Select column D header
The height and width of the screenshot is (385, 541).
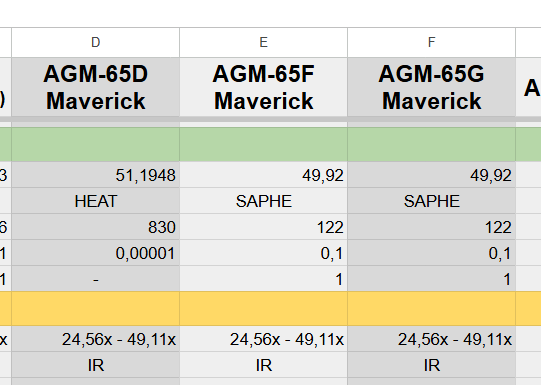(x=96, y=42)
